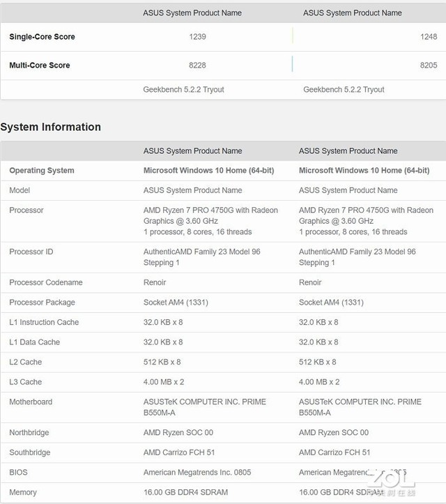Select the Multi-Core Score row label

click(40, 66)
